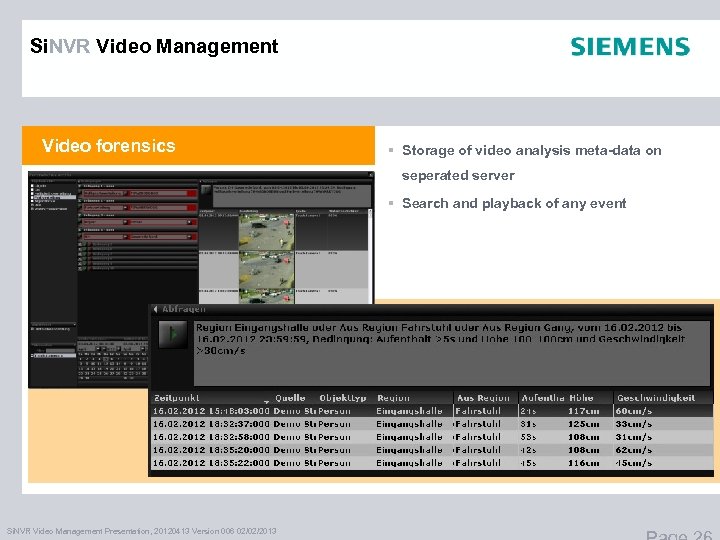Select the highlighted entry in the upper left list
Viewport: 720px width, 540px height.
tap(54, 197)
